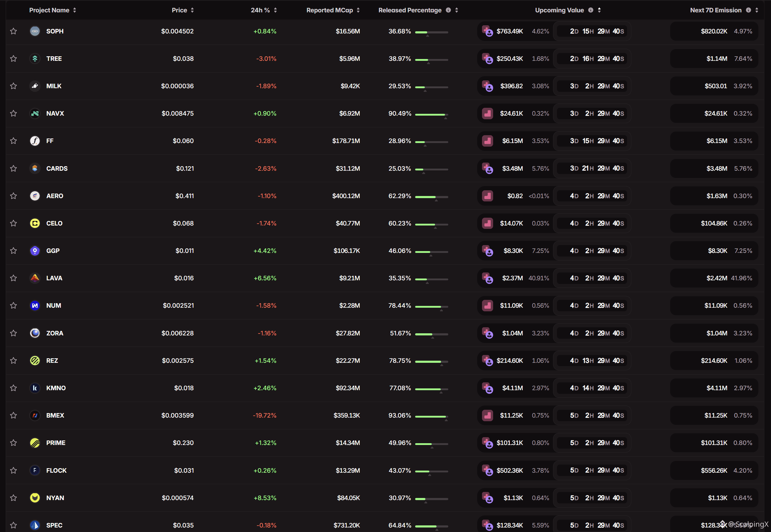
Task: Click the SOPH token logo icon
Action: click(x=35, y=31)
